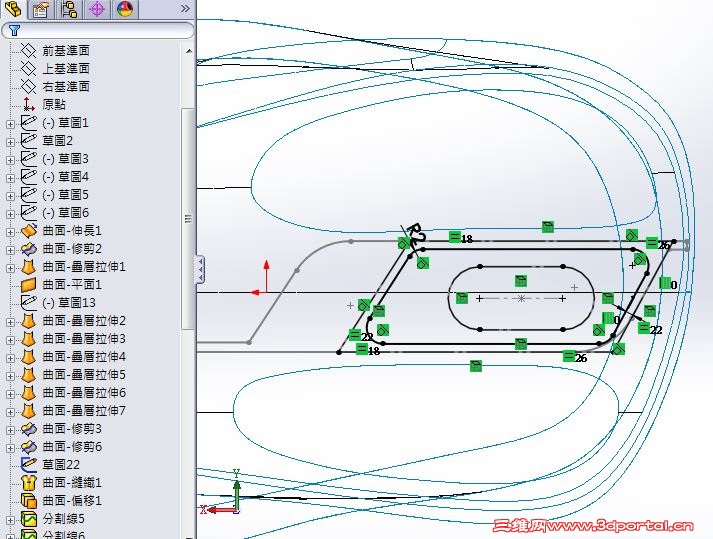Open the DimXpertManager tab
The image size is (713, 539).
[x=96, y=9]
